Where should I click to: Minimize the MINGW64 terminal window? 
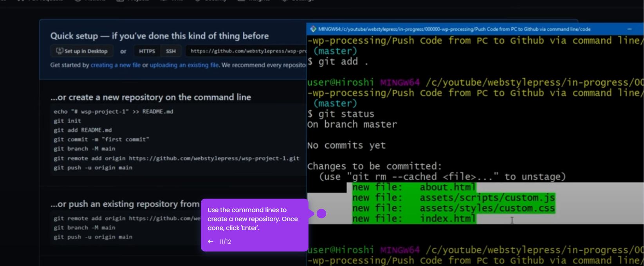pyautogui.click(x=630, y=29)
